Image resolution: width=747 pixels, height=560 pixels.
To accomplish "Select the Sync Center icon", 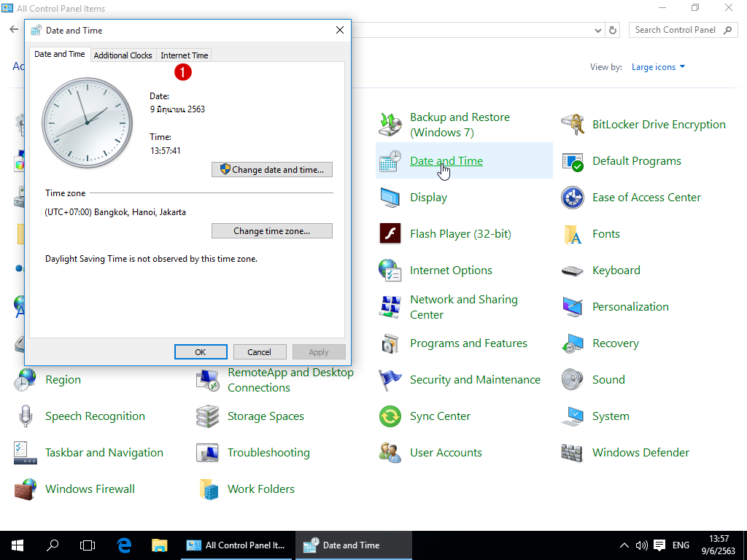I will 390,416.
